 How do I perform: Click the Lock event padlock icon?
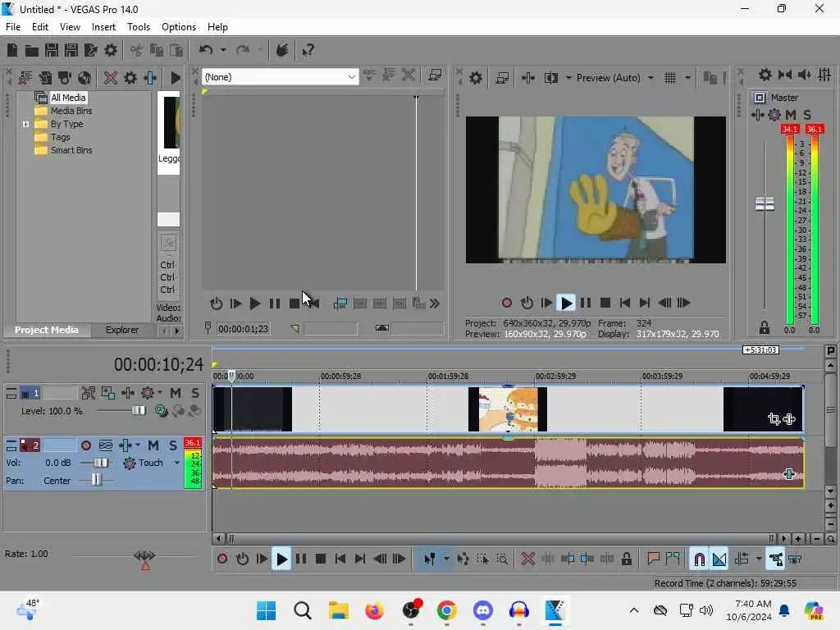click(626, 559)
